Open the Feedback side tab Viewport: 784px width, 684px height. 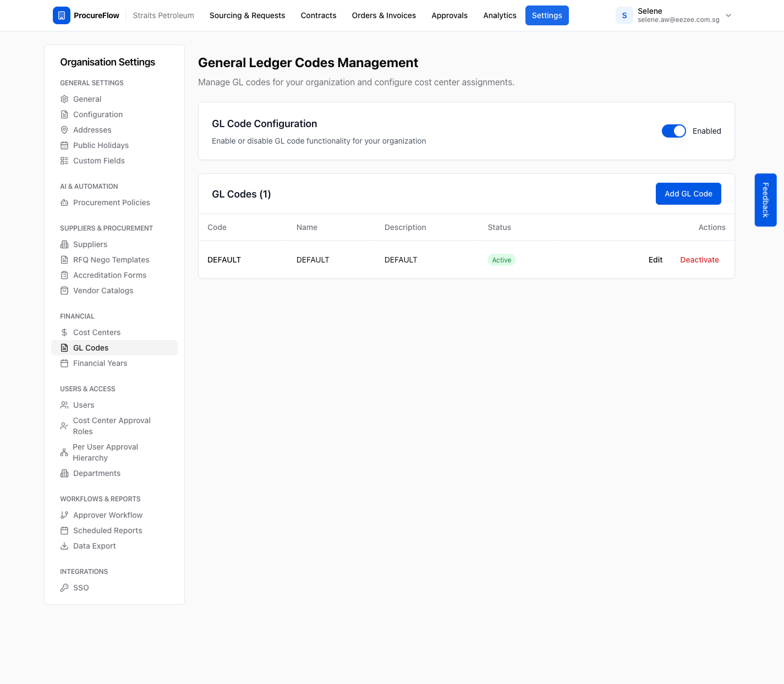(765, 200)
